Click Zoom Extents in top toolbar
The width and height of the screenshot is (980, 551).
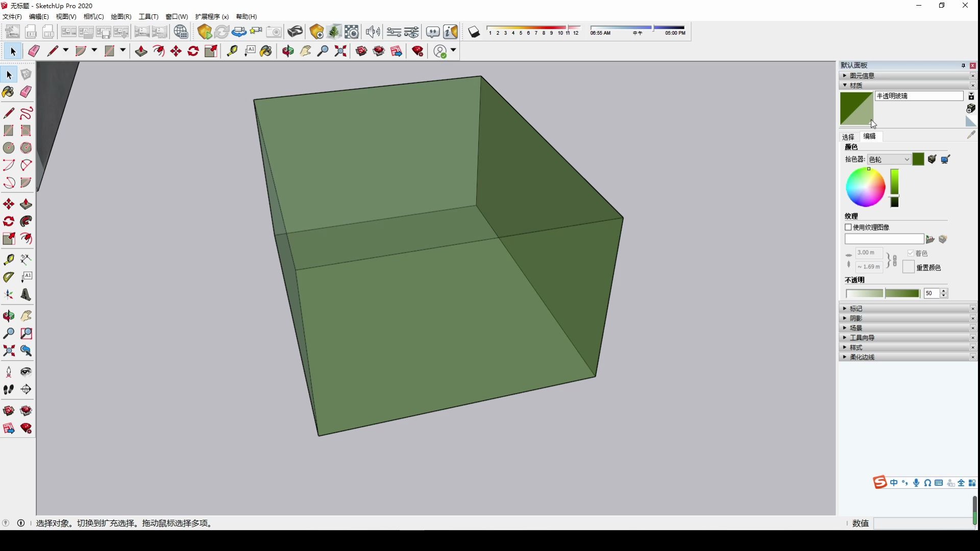pyautogui.click(x=340, y=51)
